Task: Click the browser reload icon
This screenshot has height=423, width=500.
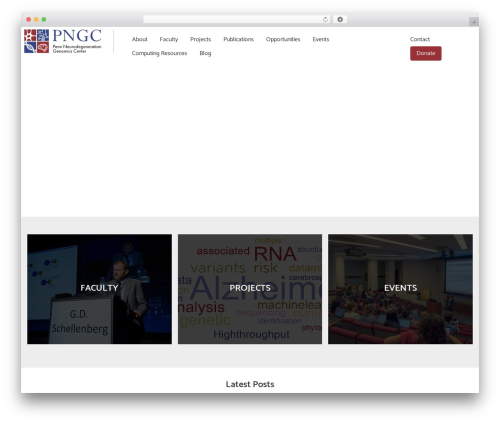Action: (325, 19)
